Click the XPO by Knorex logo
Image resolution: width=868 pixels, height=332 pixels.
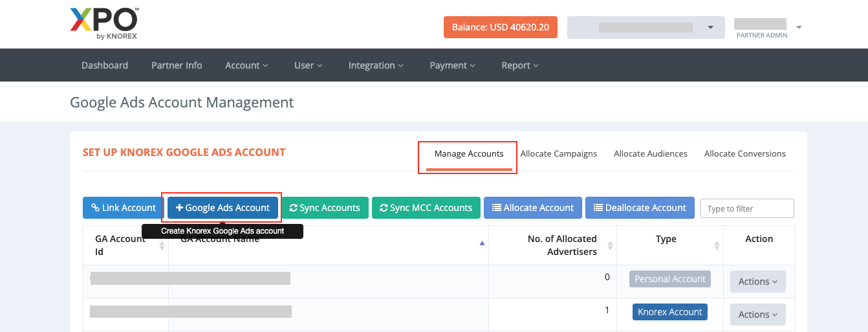104,24
